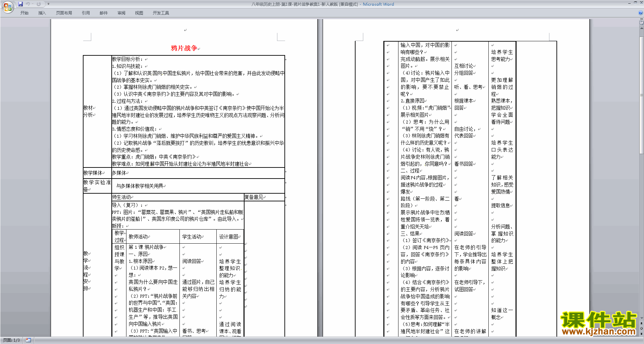Go to next page with browse button
Viewport: 644px width, 344px height.
pos(642,334)
